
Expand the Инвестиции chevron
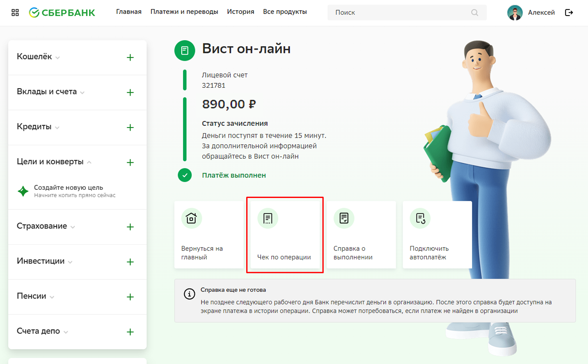click(70, 262)
